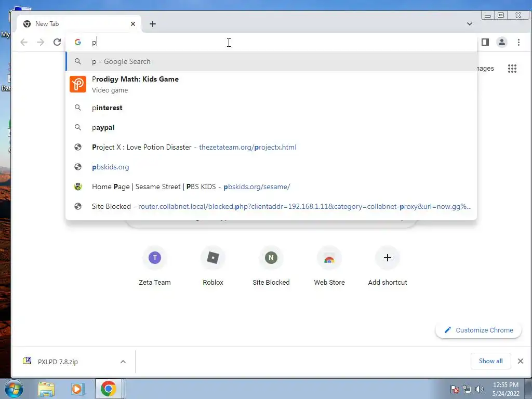Choose 'p - Google Search' suggestion
532x399 pixels.
click(x=271, y=61)
